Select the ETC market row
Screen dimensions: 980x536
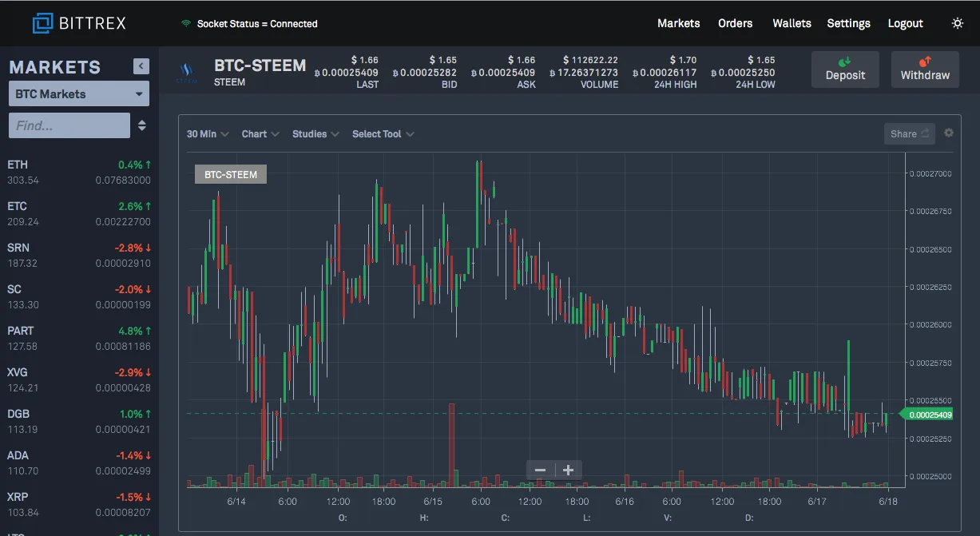coord(79,213)
